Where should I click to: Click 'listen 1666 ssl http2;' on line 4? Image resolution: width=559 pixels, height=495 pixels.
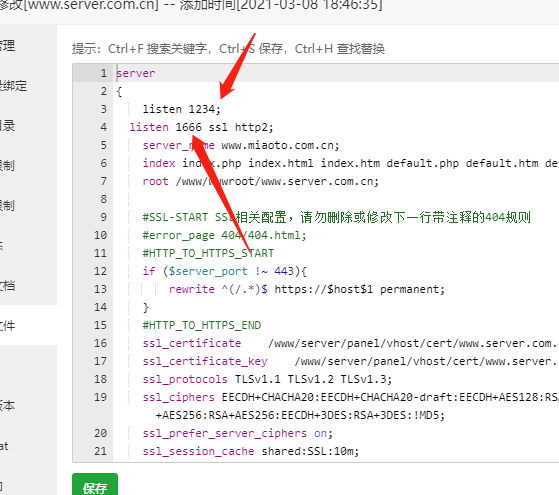coord(201,127)
